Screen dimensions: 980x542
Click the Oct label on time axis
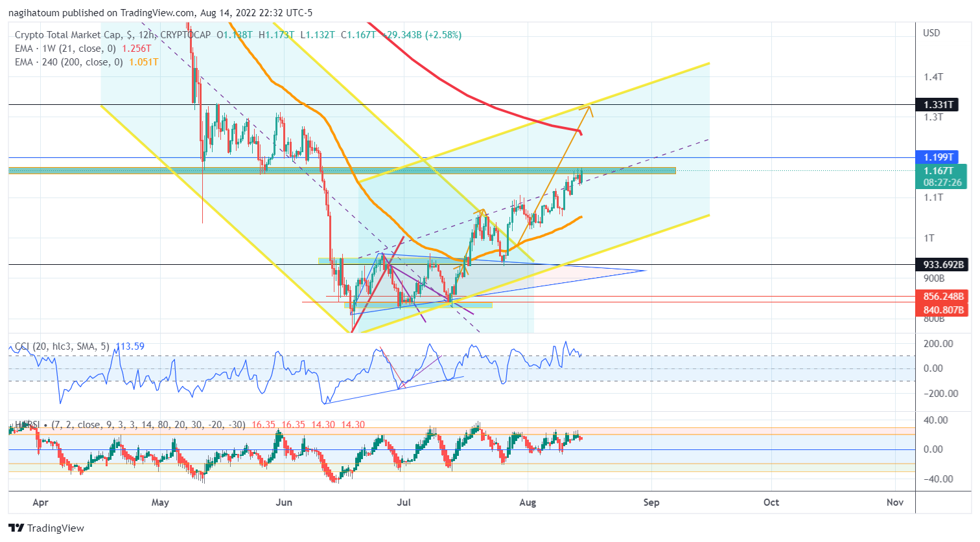click(771, 502)
